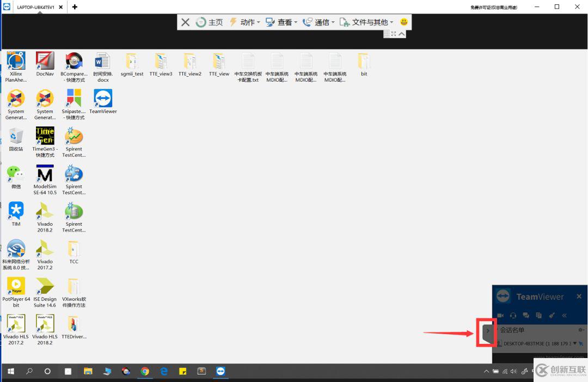Select the VXworks软件操作方法 folder

click(74, 292)
